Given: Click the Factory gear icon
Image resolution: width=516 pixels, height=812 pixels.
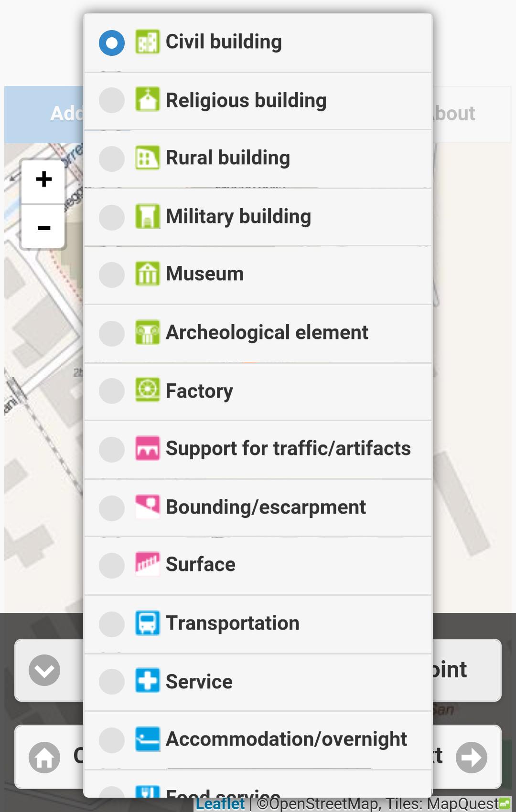Looking at the screenshot, I should click(147, 390).
